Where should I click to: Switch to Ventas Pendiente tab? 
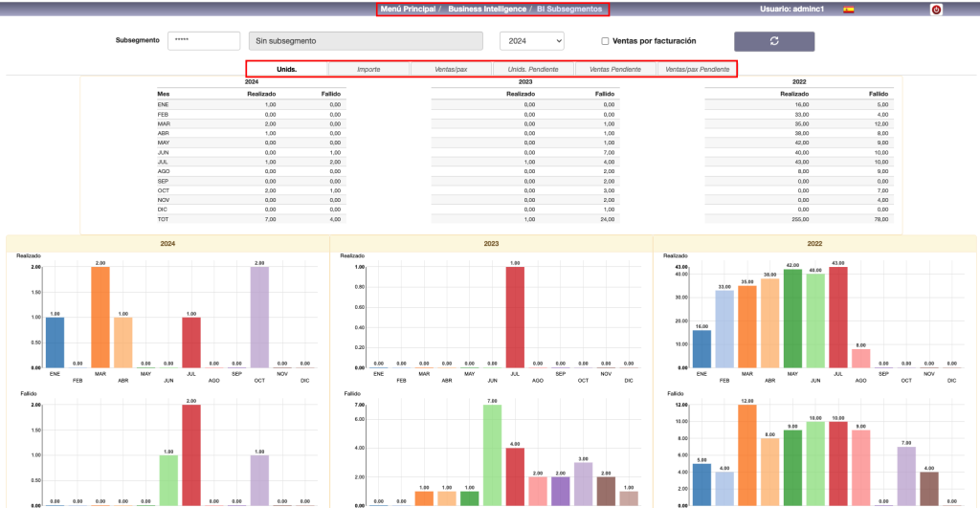tap(613, 69)
